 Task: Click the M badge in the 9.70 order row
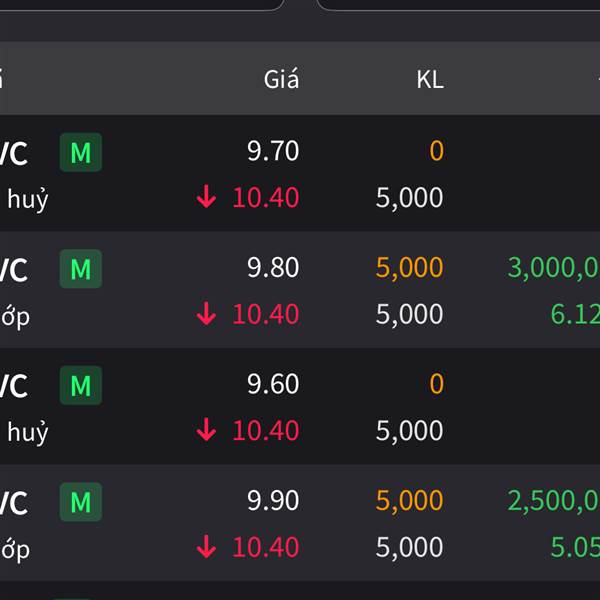[81, 153]
